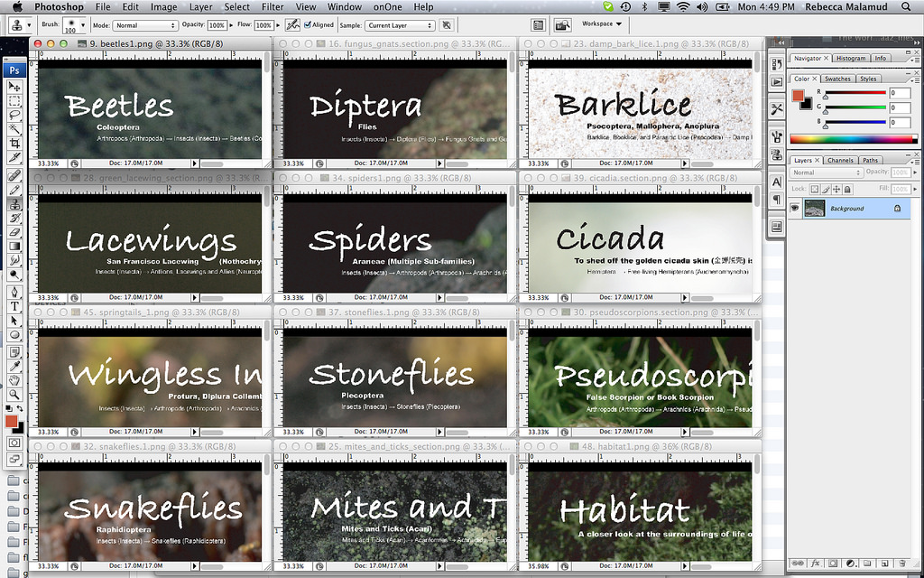Image resolution: width=924 pixels, height=578 pixels.
Task: Hide the Background layer with eye icon
Action: (795, 209)
